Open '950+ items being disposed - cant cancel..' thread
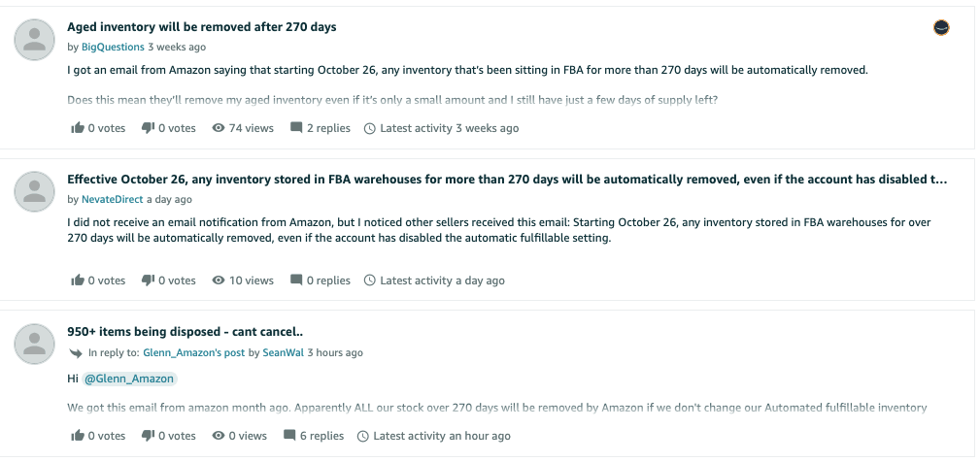This screenshot has width=980, height=462. click(185, 332)
